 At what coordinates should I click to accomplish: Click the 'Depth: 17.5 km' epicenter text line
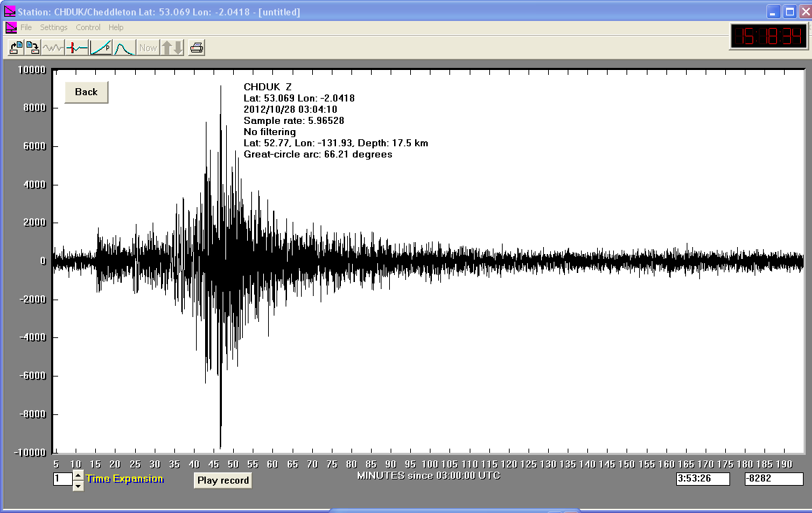coord(335,143)
